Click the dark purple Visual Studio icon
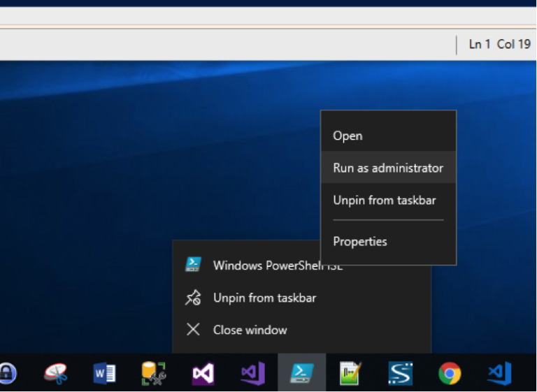This screenshot has width=537, height=392. 203,374
